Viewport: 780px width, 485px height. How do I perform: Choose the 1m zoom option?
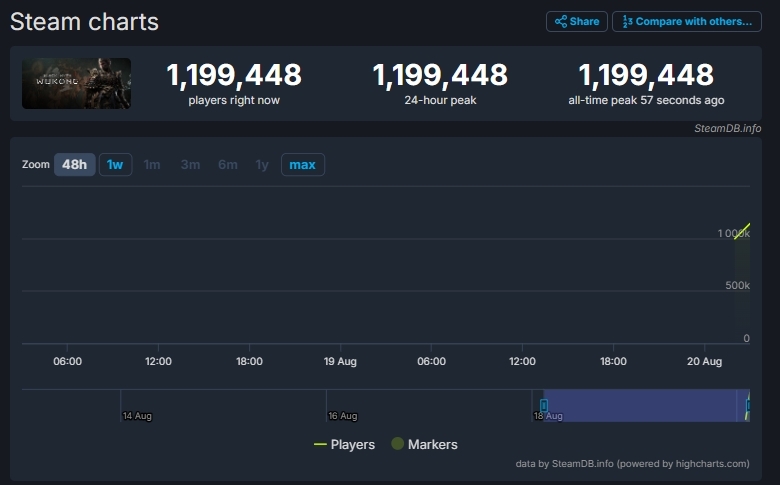152,165
